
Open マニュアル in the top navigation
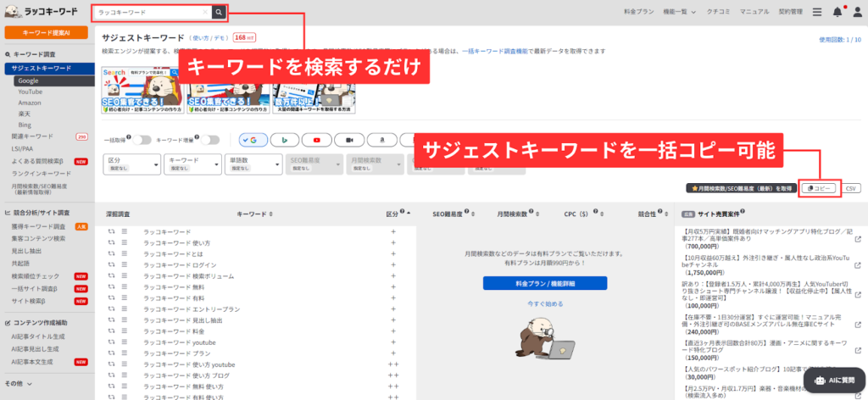754,12
